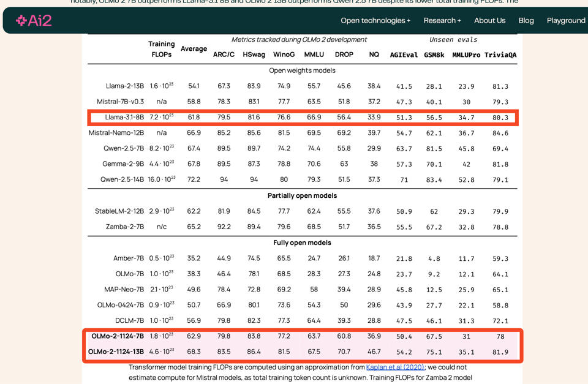
Task: Select the MMLU column header
Action: tap(314, 55)
